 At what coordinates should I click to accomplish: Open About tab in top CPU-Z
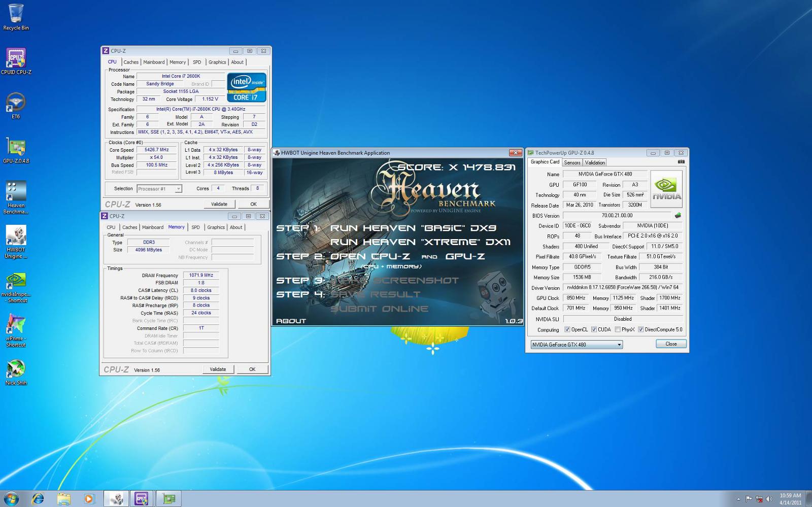237,62
